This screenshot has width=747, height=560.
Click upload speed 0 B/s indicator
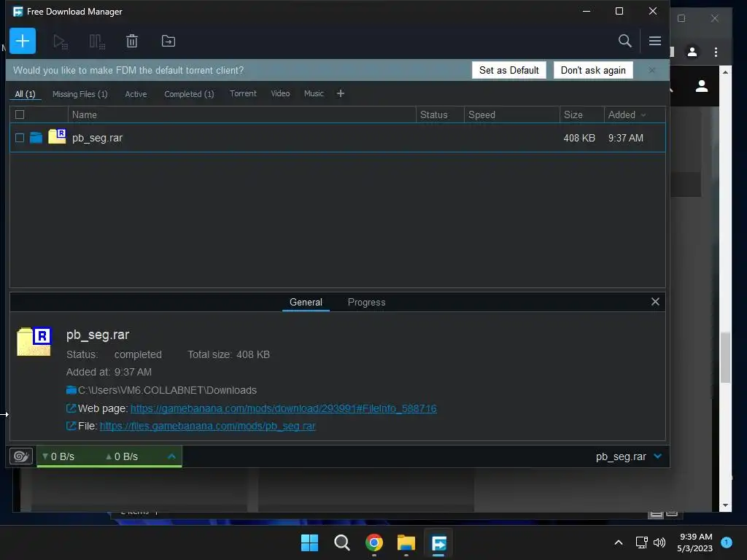point(122,456)
